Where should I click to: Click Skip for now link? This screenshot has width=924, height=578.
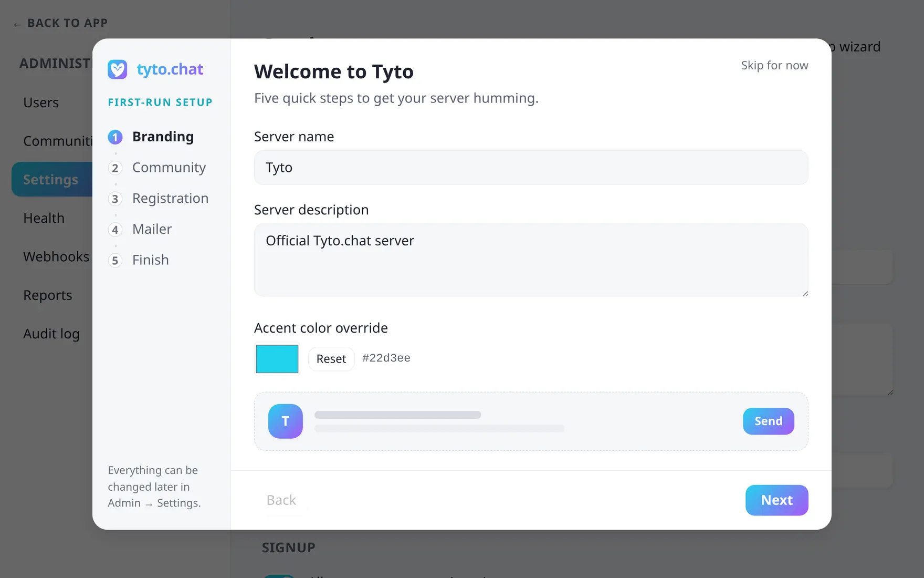click(774, 65)
